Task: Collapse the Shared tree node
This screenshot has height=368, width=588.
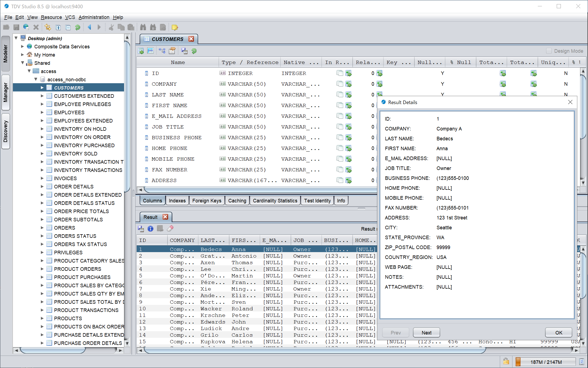Action: (22, 63)
